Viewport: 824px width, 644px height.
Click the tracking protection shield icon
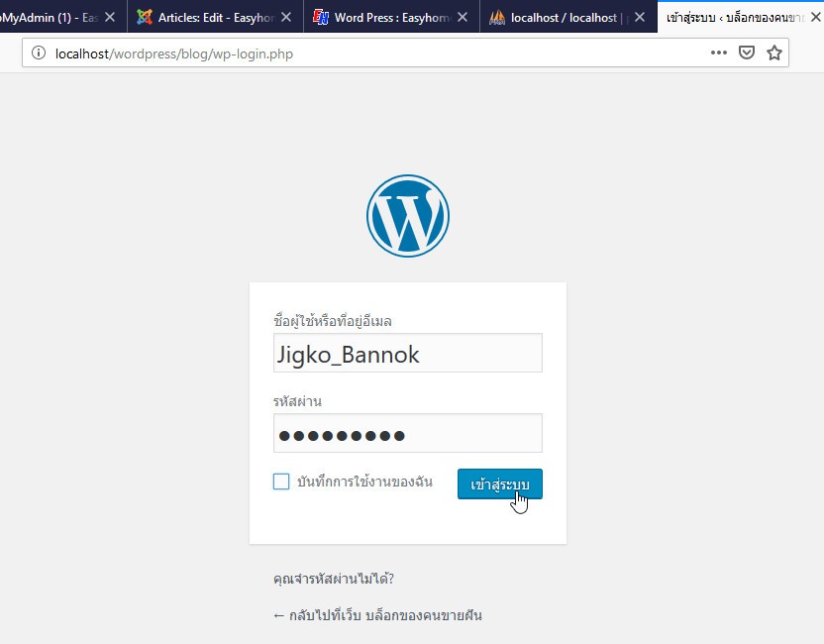[746, 52]
